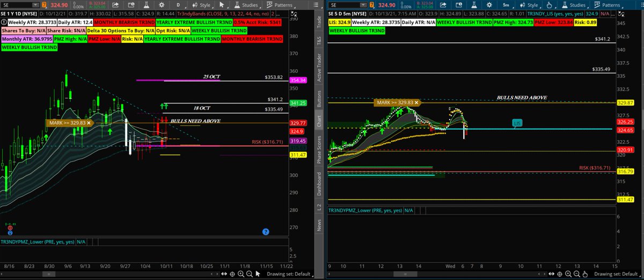Image resolution: width=644 pixels, height=280 pixels.
Task: Click the LIS bubble on the right chart
Action: click(517, 123)
